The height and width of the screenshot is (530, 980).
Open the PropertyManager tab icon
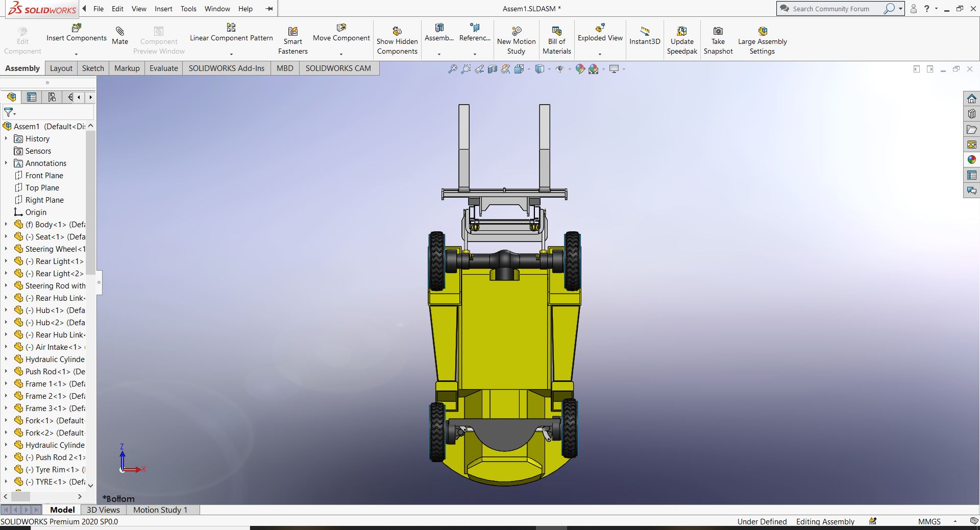pyautogui.click(x=32, y=97)
